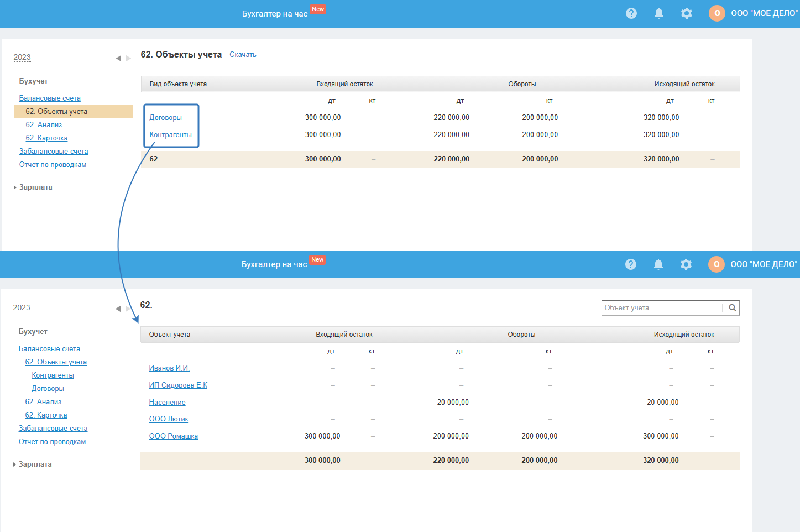Open Бухгалтер на час menu in top header
The width and height of the screenshot is (800, 532).
coord(275,14)
